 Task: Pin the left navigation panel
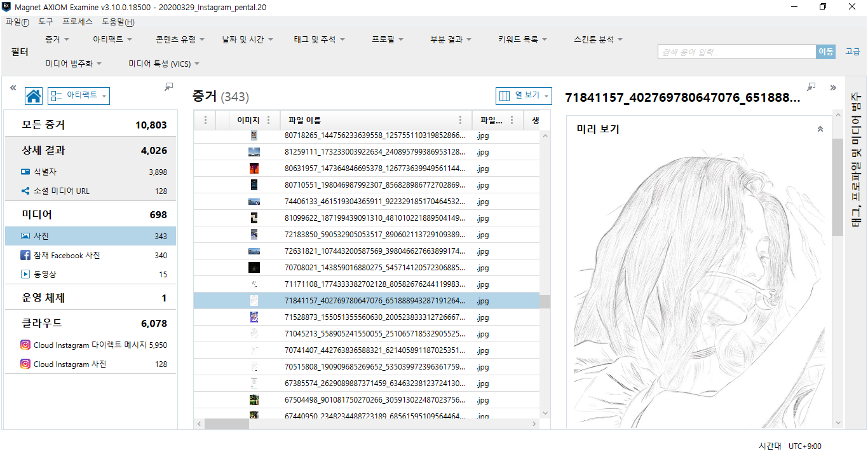click(168, 86)
